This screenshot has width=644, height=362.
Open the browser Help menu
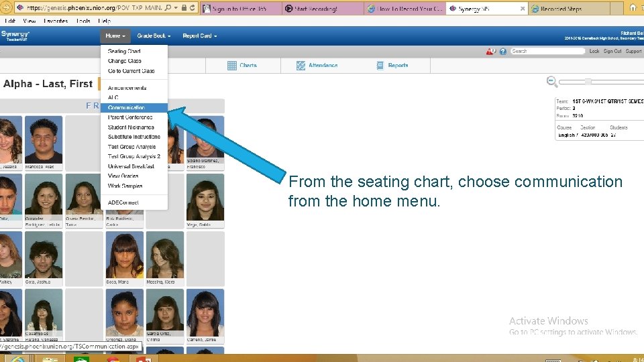105,21
